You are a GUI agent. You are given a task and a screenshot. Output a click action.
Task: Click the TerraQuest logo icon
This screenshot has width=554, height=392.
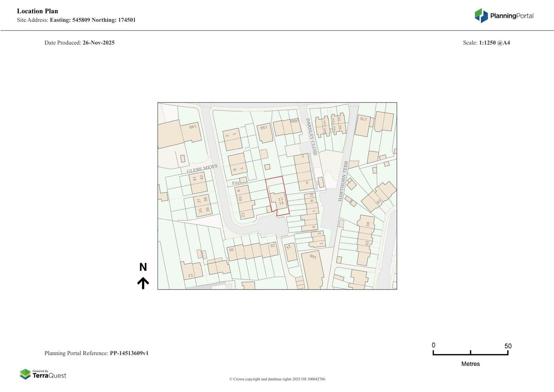pyautogui.click(x=25, y=374)
